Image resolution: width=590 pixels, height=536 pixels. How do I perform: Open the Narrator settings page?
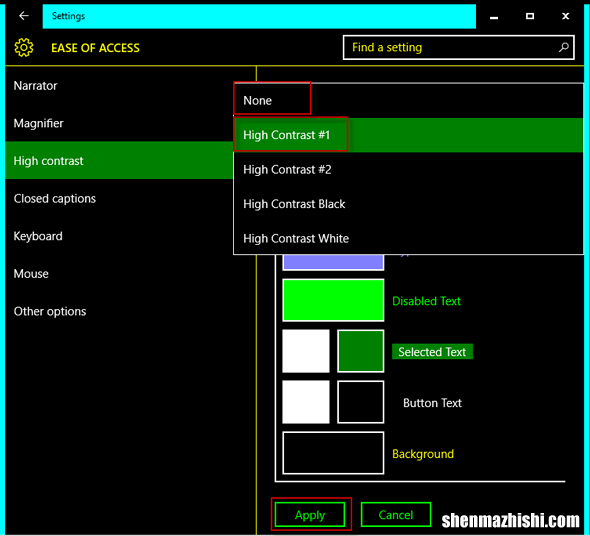click(119, 86)
